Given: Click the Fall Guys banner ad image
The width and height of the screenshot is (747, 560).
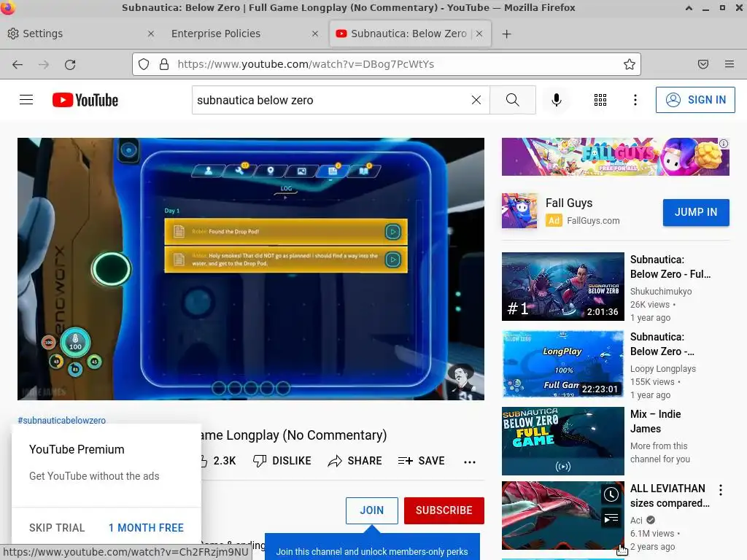Looking at the screenshot, I should pos(615,157).
